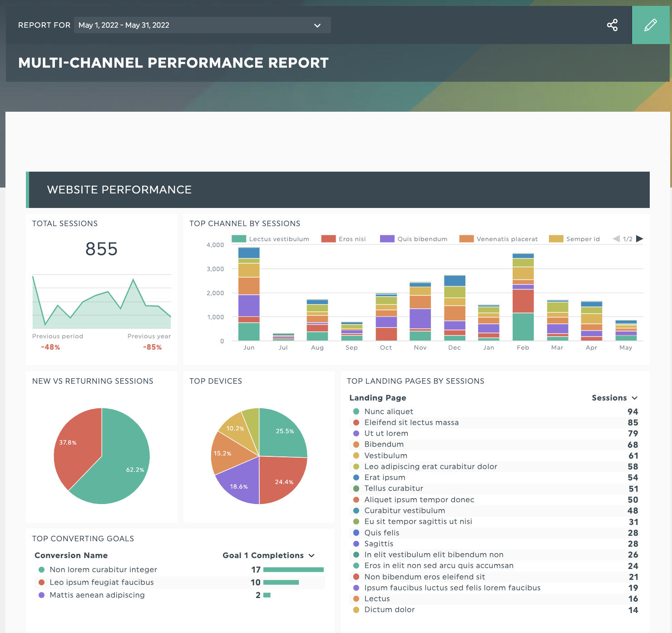Open the Sessions sort dropdown
Viewport: 672px width, 633px height.
coord(615,398)
